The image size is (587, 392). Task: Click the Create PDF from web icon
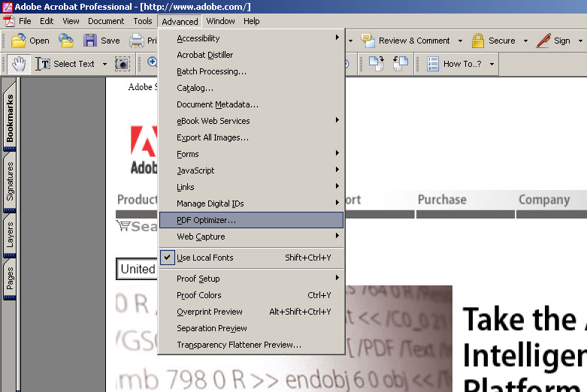66,41
